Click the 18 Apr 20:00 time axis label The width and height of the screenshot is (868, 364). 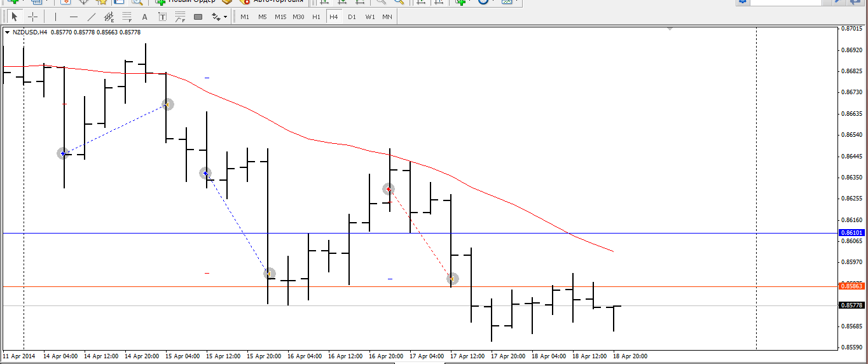(630, 356)
